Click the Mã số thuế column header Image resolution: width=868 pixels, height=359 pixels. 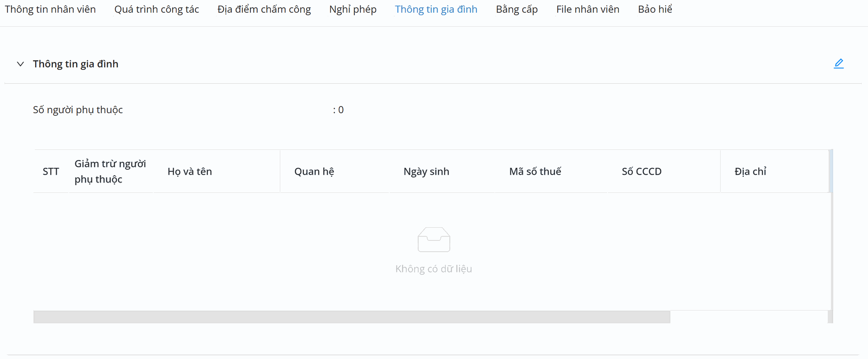click(535, 172)
